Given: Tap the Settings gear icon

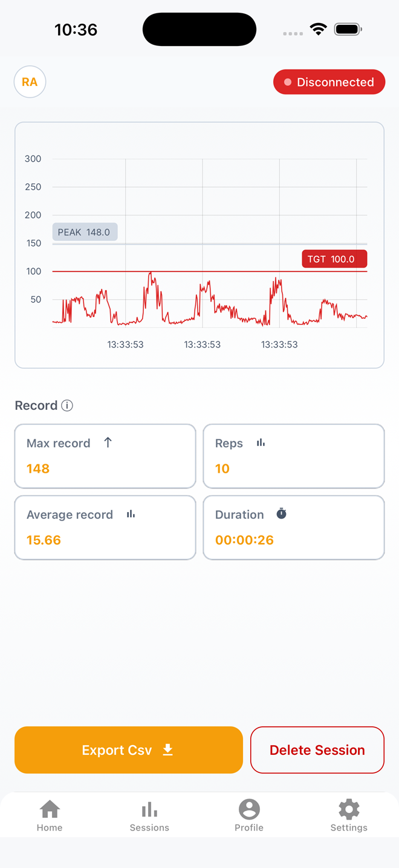Looking at the screenshot, I should (349, 809).
